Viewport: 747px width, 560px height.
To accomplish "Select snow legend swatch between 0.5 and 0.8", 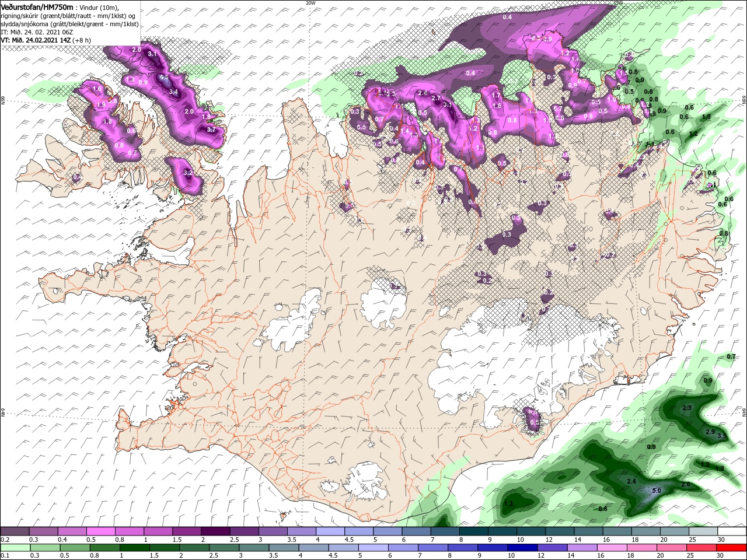I will click(x=101, y=531).
